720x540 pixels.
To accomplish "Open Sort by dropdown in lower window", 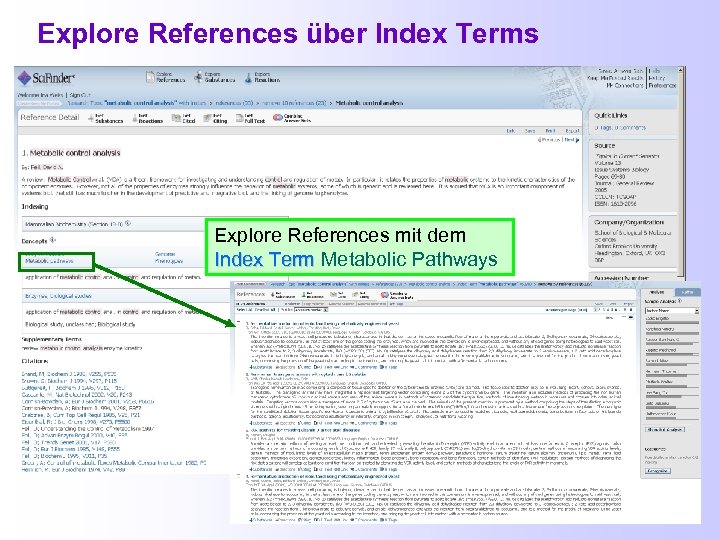I will coord(309,310).
